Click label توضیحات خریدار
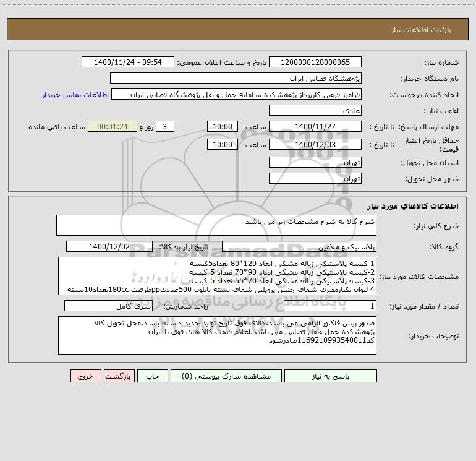 pos(434,337)
